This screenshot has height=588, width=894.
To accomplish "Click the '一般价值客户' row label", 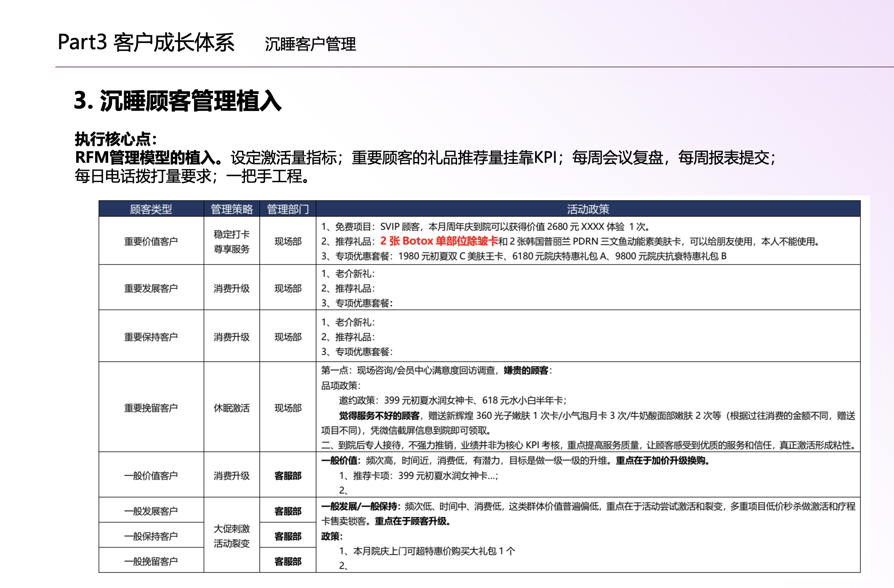I will (x=151, y=476).
